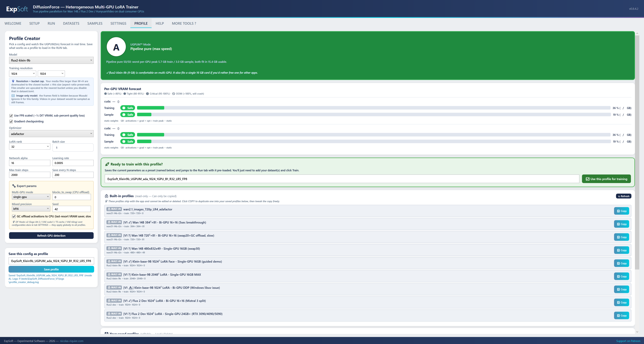Click the UGPUM mode 'A' badge

pos(116,47)
